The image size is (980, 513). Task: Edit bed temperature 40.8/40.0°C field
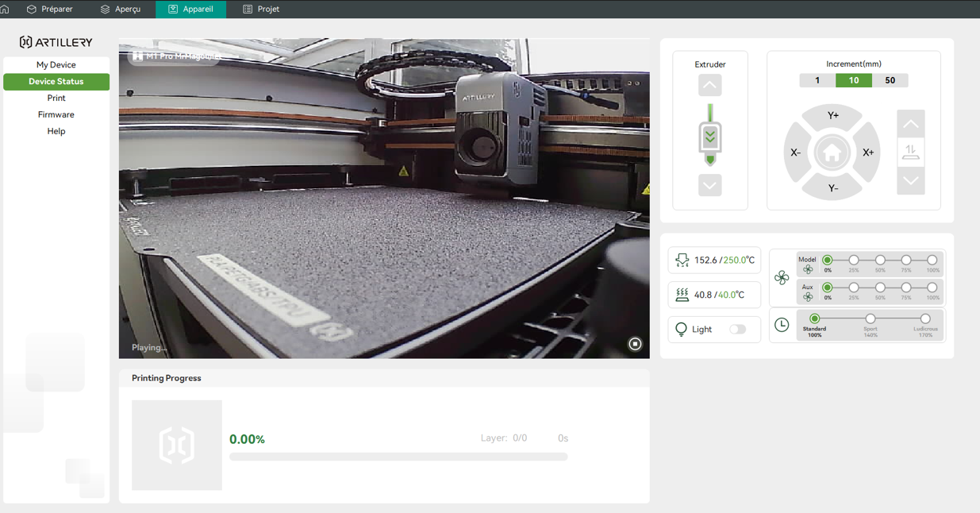tap(719, 295)
